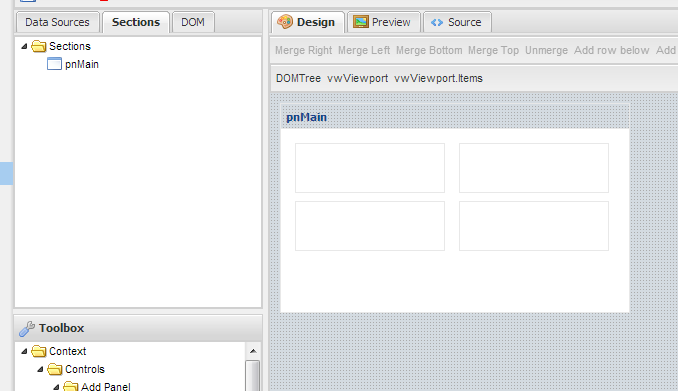Click the Sections root folder icon
Image resolution: width=678 pixels, height=391 pixels.
pyautogui.click(x=38, y=46)
